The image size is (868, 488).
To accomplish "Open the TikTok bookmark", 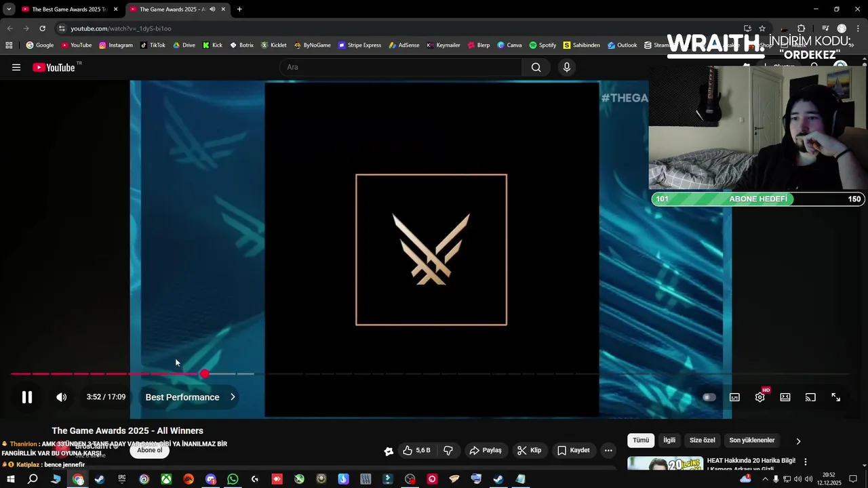I will point(153,45).
